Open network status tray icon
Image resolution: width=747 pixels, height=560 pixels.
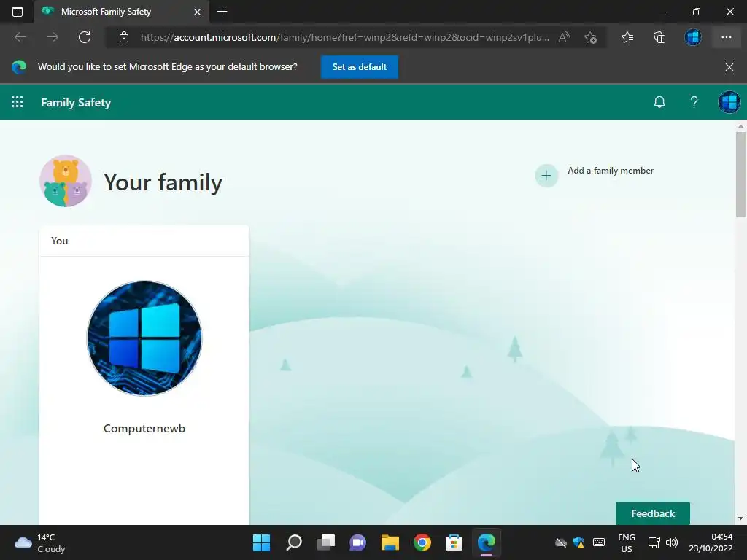click(654, 542)
